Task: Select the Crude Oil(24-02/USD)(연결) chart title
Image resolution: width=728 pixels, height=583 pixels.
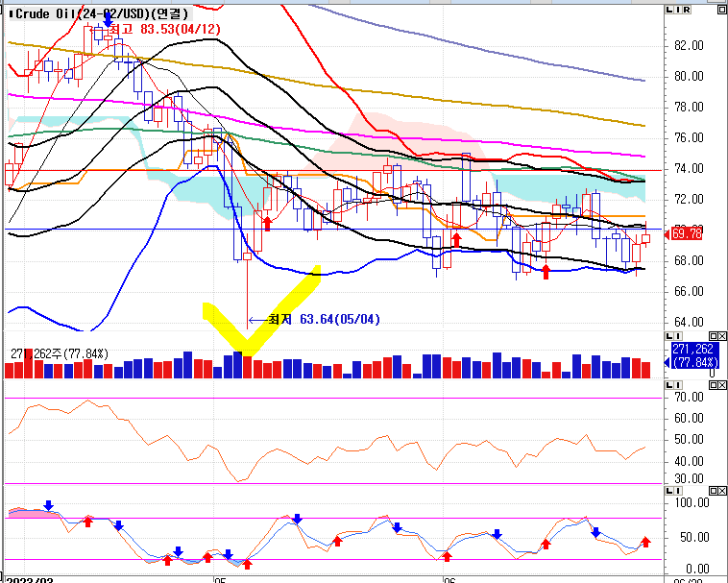Action: click(100, 13)
